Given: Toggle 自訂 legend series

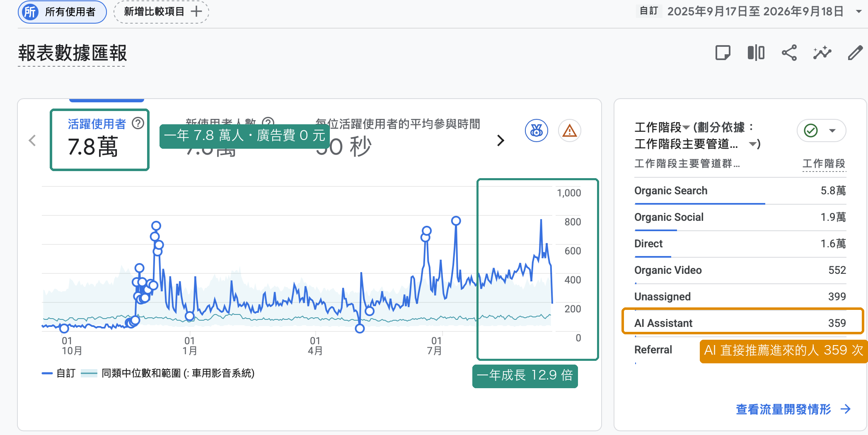Looking at the screenshot, I should pos(58,373).
